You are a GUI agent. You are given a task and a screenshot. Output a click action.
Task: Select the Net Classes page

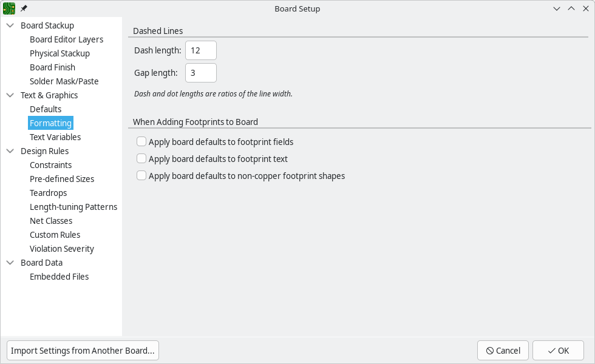52,220
